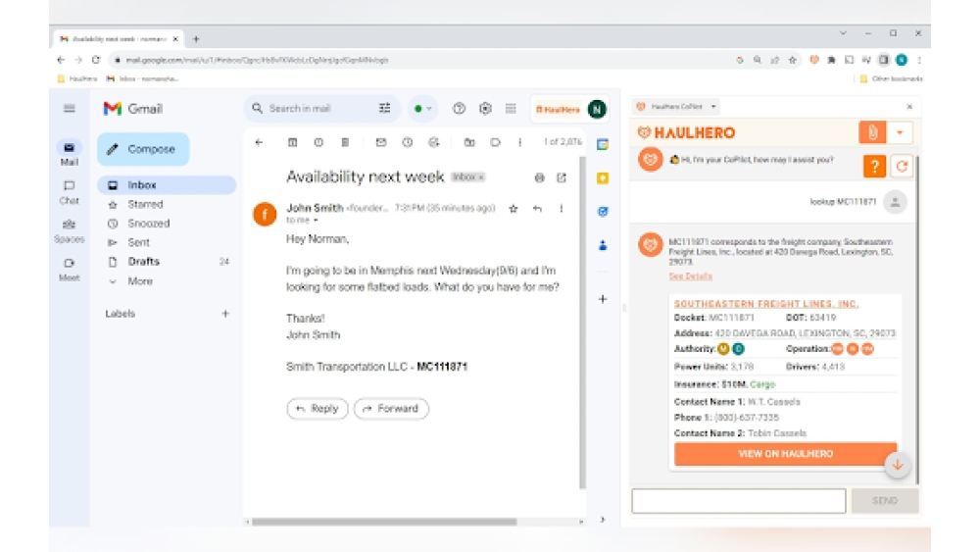Expand the More folders list
Screen dimensions: 980x552
pyautogui.click(x=140, y=281)
